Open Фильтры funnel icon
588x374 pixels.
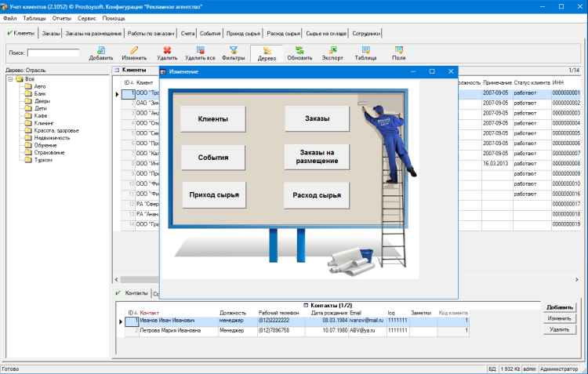click(x=233, y=49)
